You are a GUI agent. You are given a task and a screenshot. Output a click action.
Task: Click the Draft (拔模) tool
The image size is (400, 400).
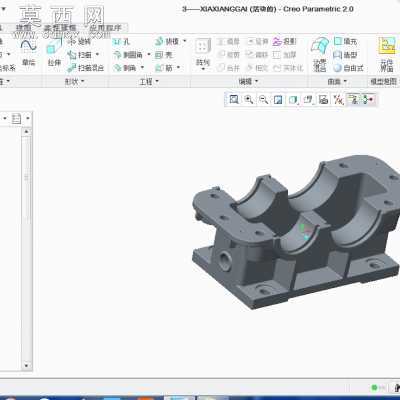167,41
